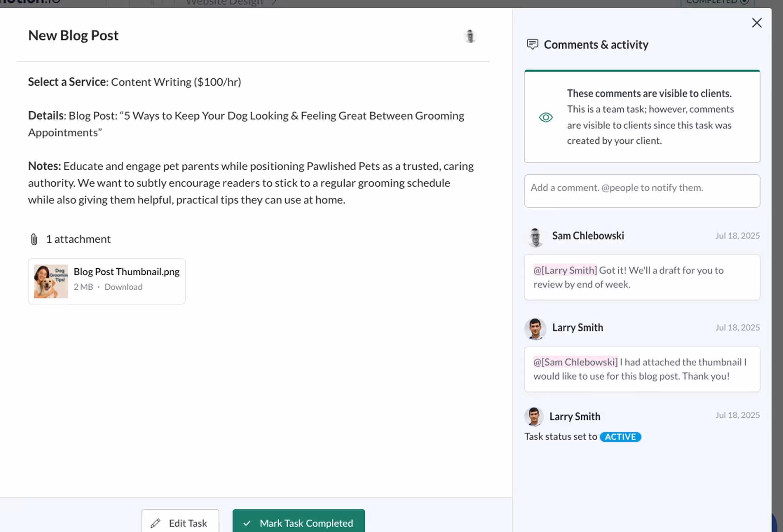This screenshot has width=783, height=532.
Task: Click the @[Sam Chlebowski] mention tag
Action: pos(575,362)
